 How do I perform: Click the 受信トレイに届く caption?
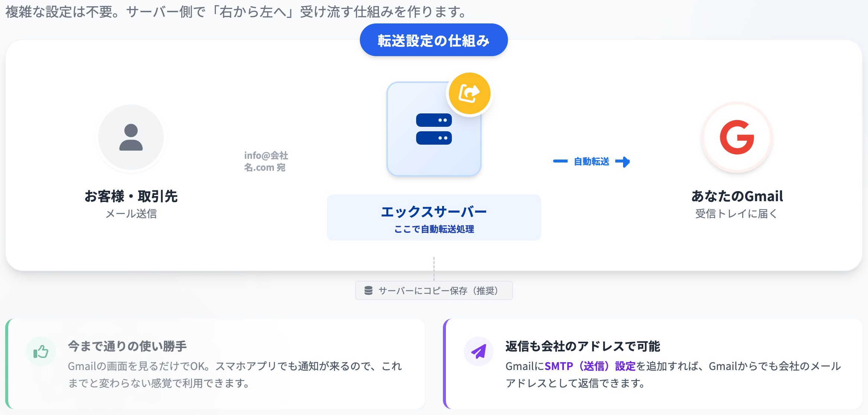click(x=736, y=214)
